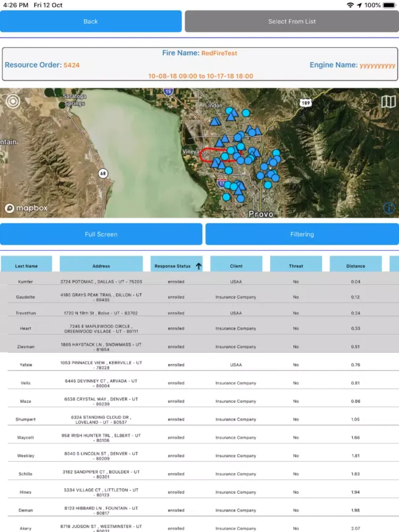The image size is (399, 532).
Task: Click Select From List button
Action: pyautogui.click(x=292, y=21)
